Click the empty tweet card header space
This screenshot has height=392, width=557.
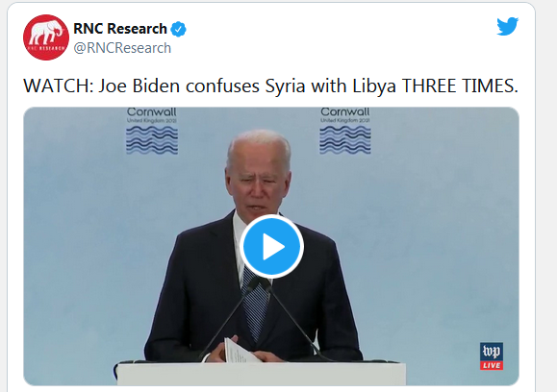338,36
